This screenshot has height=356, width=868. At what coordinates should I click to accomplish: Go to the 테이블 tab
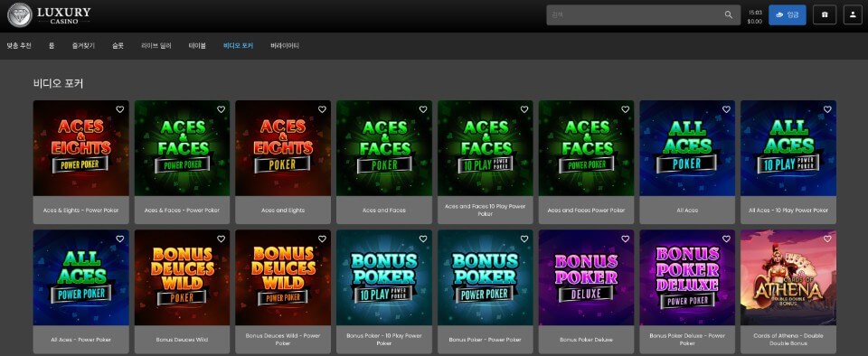tap(197, 46)
